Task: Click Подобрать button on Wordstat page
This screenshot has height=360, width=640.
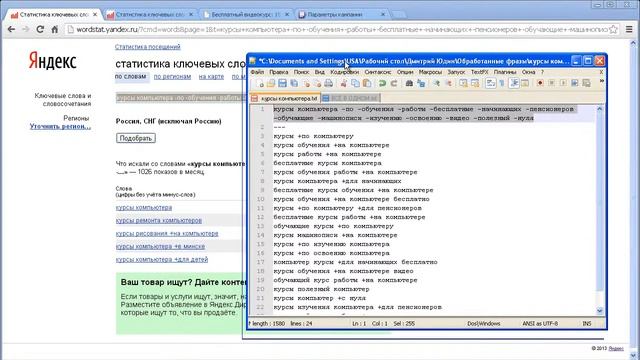Action: [x=136, y=138]
